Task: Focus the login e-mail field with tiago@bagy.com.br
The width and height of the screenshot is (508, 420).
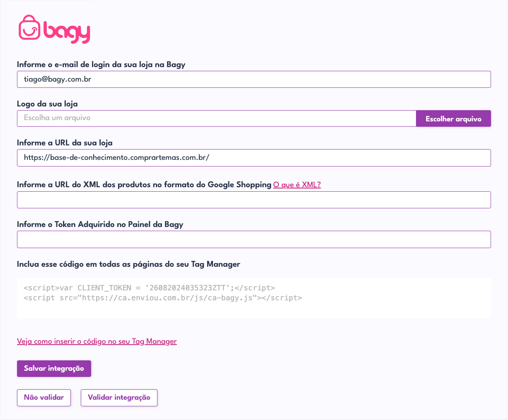Action: (254, 79)
